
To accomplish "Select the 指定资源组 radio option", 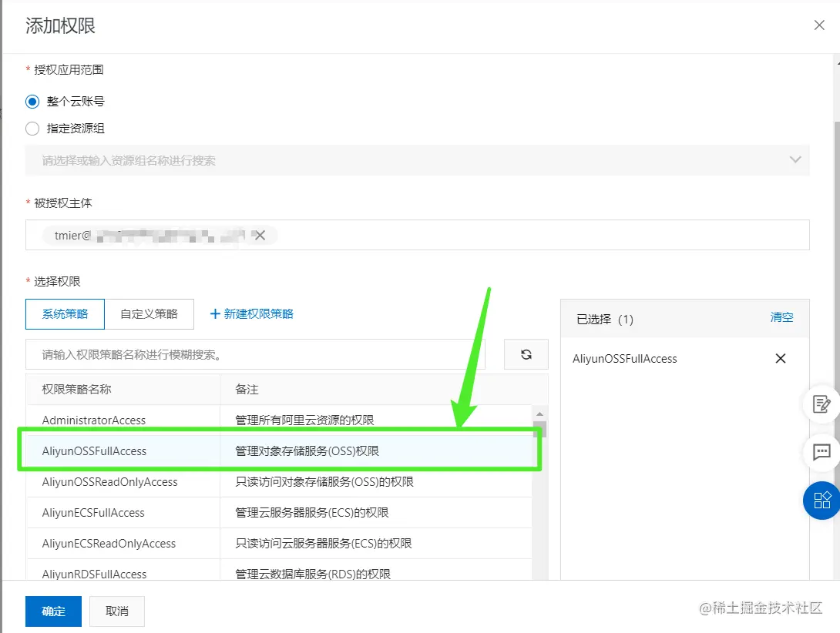I will 32,129.
